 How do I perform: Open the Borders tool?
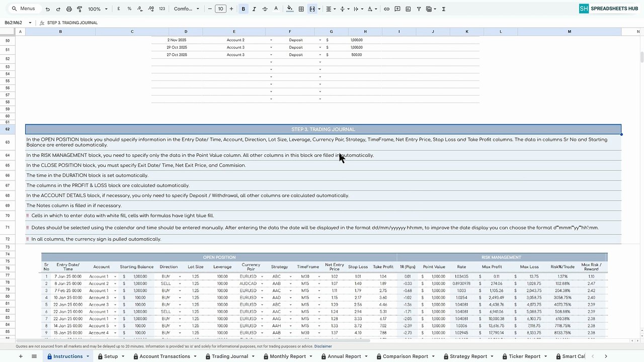coord(301,9)
